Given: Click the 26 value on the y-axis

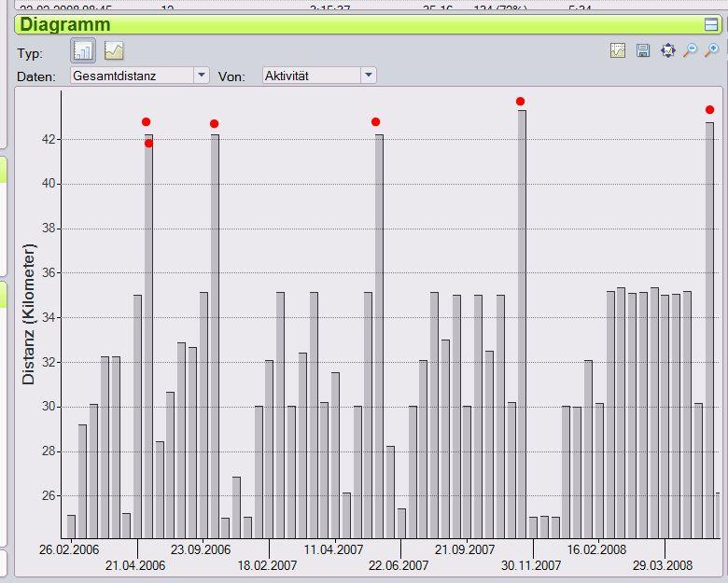Looking at the screenshot, I should coord(49,495).
